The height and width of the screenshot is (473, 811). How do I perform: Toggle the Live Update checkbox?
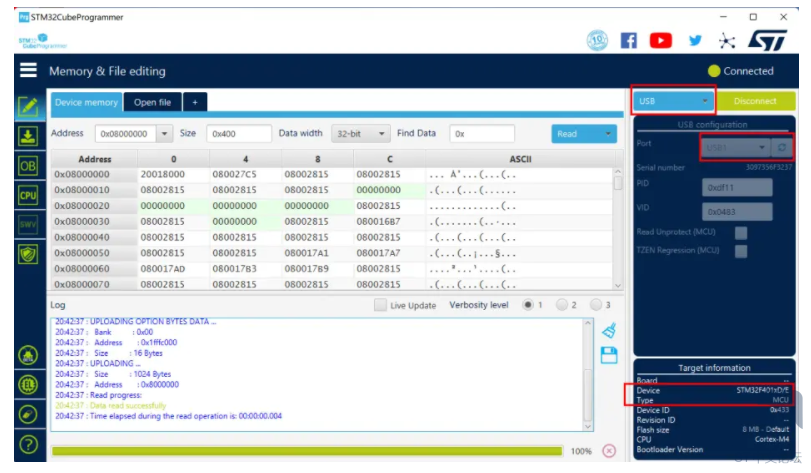click(380, 305)
